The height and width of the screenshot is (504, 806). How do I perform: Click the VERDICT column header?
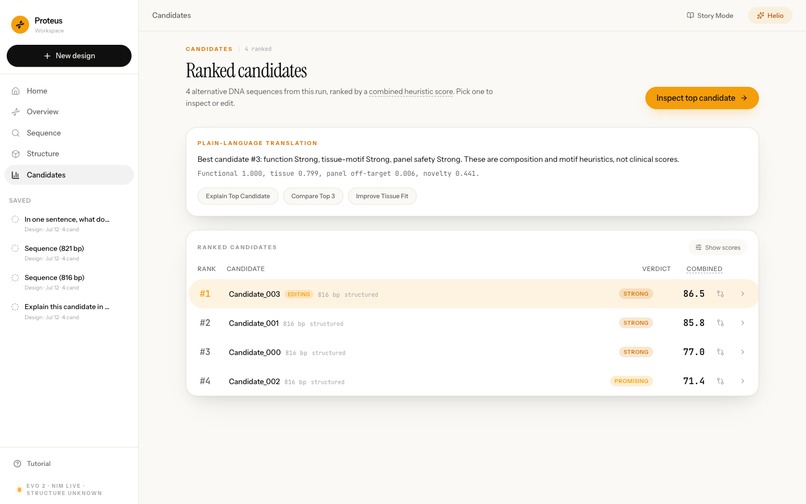point(656,269)
